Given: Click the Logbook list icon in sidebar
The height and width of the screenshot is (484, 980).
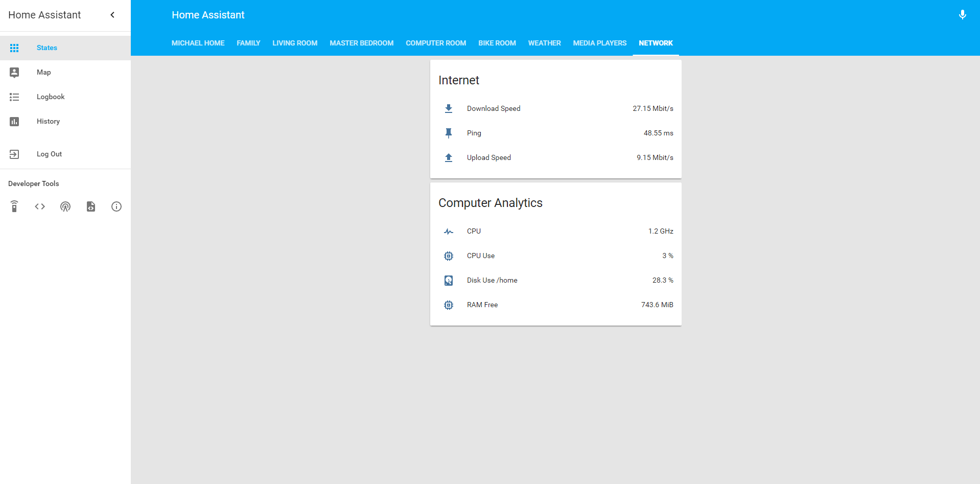Looking at the screenshot, I should pyautogui.click(x=14, y=97).
